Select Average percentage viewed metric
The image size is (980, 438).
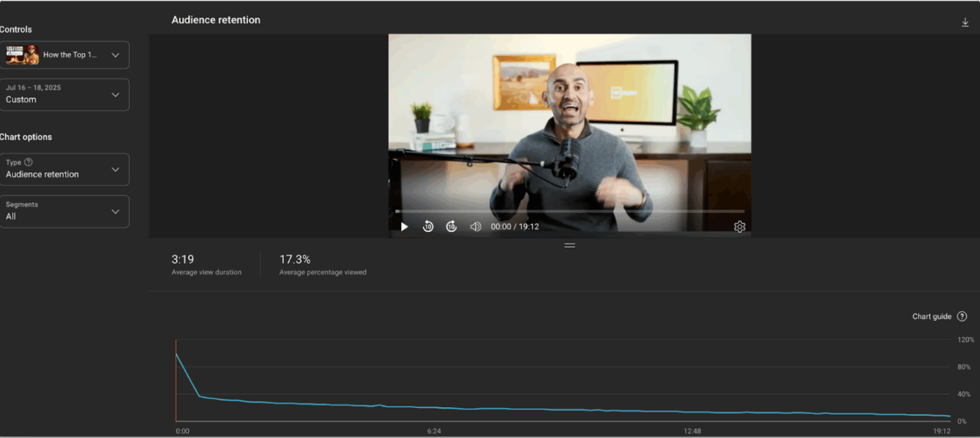tap(322, 264)
